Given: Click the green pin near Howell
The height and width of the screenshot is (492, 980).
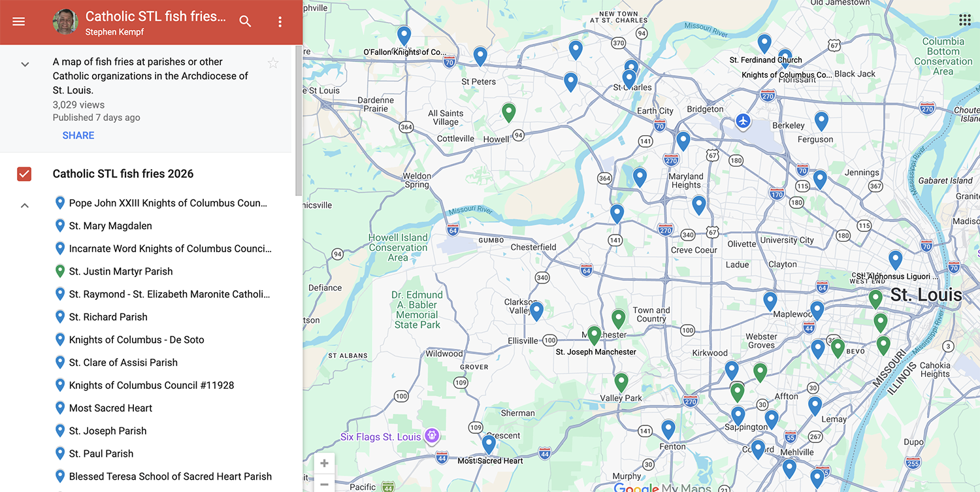Looking at the screenshot, I should tap(509, 112).
